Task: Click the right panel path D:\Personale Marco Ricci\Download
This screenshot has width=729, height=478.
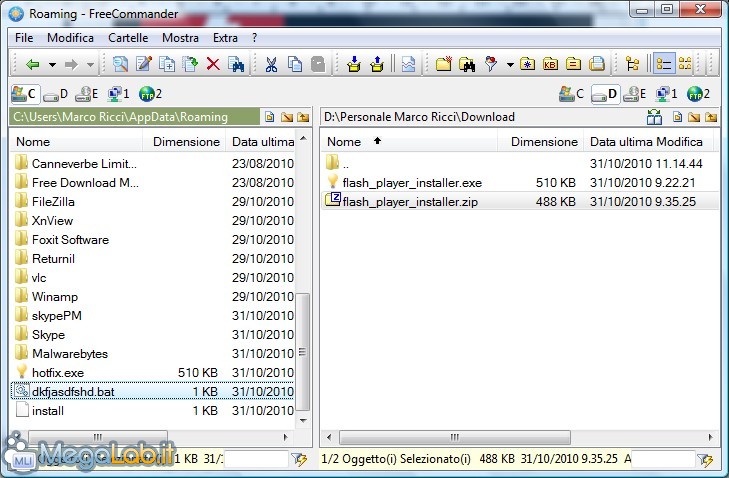Action: tap(419, 117)
